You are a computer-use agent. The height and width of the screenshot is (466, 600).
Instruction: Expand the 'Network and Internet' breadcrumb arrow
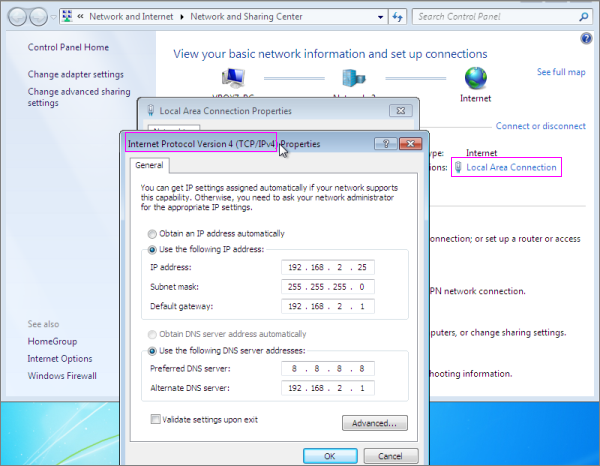pos(184,17)
